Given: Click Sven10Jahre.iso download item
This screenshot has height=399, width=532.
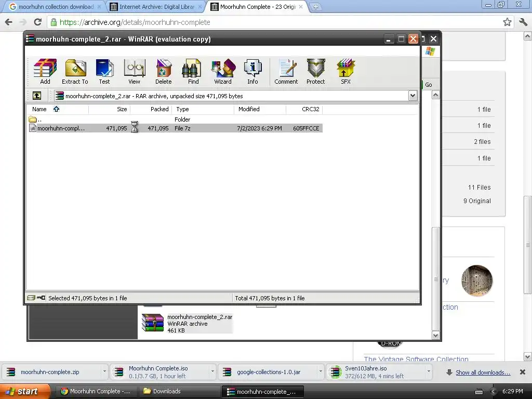Looking at the screenshot, I should pos(375,372).
